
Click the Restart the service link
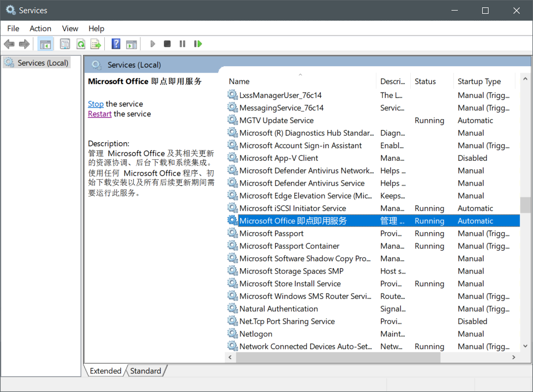pos(100,114)
